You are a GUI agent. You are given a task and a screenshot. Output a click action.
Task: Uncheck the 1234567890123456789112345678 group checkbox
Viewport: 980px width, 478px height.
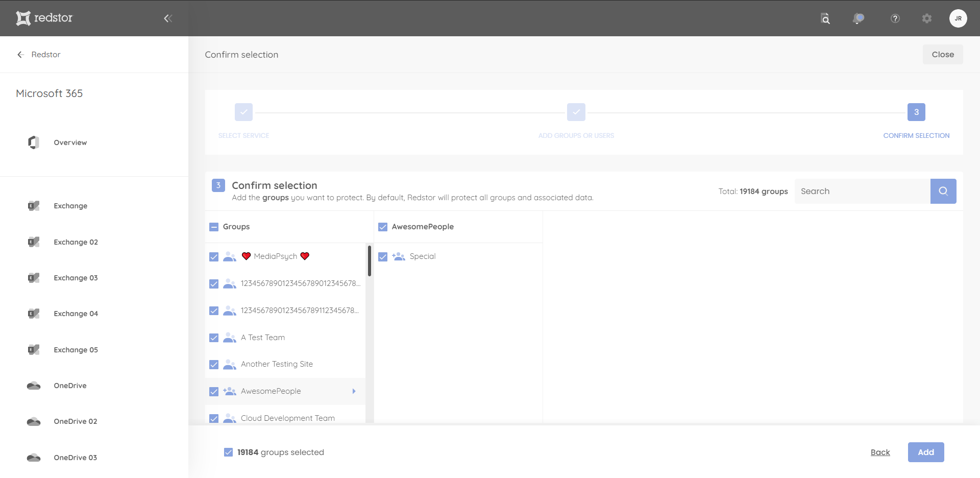[214, 310]
